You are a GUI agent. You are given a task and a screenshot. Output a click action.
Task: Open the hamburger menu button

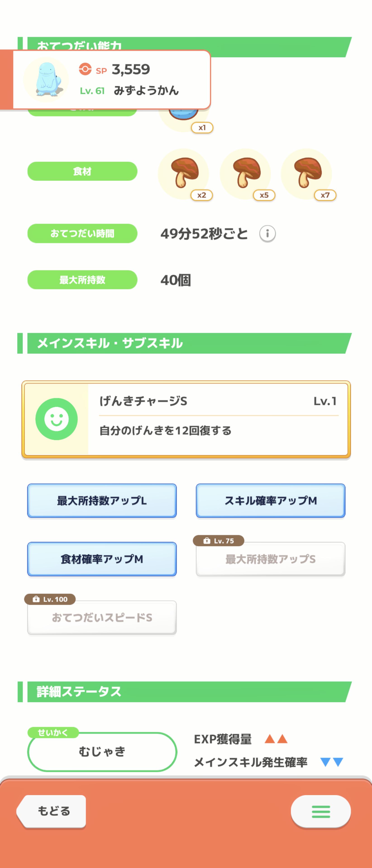point(321,811)
